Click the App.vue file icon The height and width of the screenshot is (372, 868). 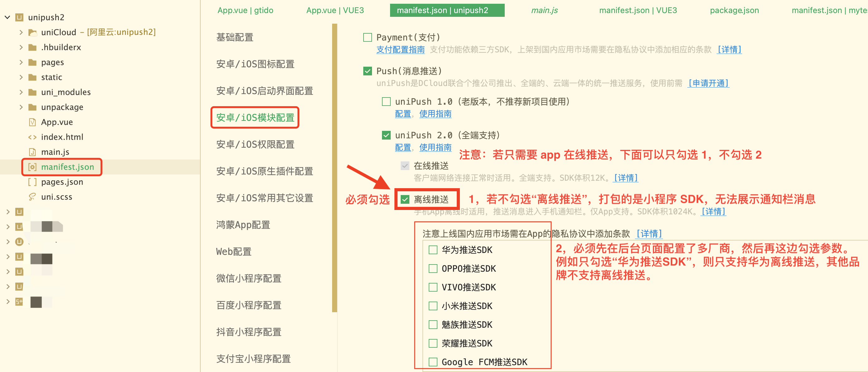pyautogui.click(x=32, y=122)
